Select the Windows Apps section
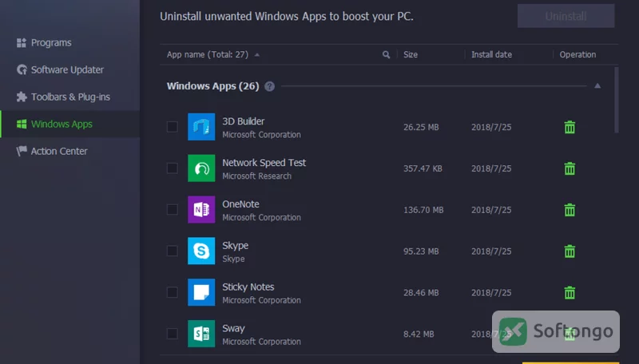This screenshot has height=364, width=639. click(70, 124)
